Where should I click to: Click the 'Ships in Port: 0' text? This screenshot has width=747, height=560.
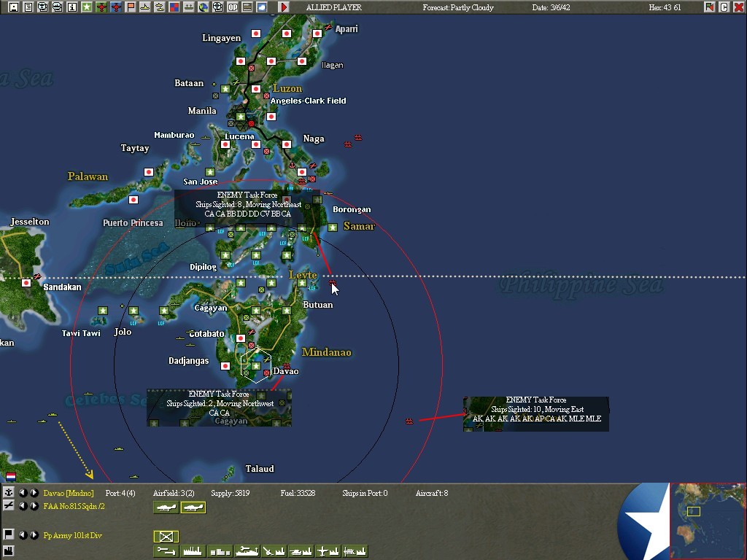pos(365,494)
